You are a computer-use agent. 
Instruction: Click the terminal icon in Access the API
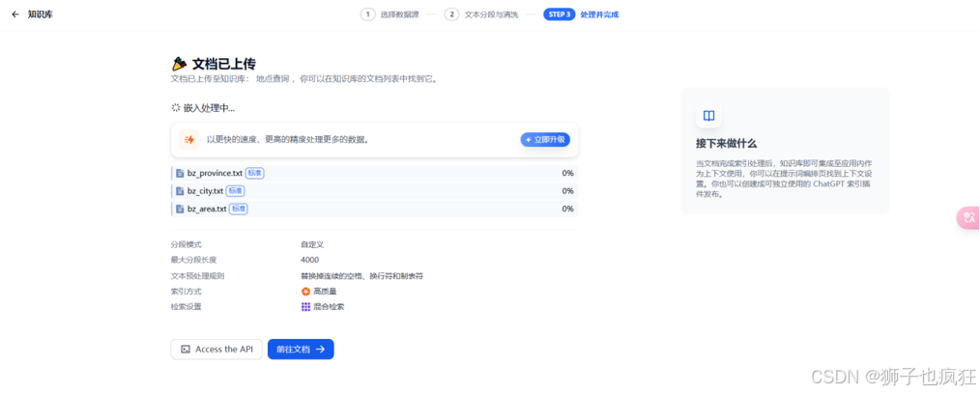[x=185, y=349]
